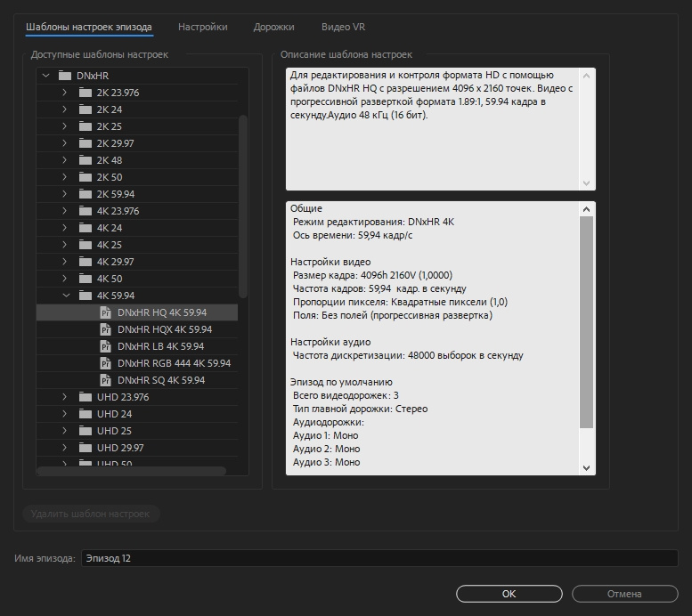This screenshot has width=692, height=616.
Task: Expand the 4K 23.976 folder chevron
Action: point(64,210)
